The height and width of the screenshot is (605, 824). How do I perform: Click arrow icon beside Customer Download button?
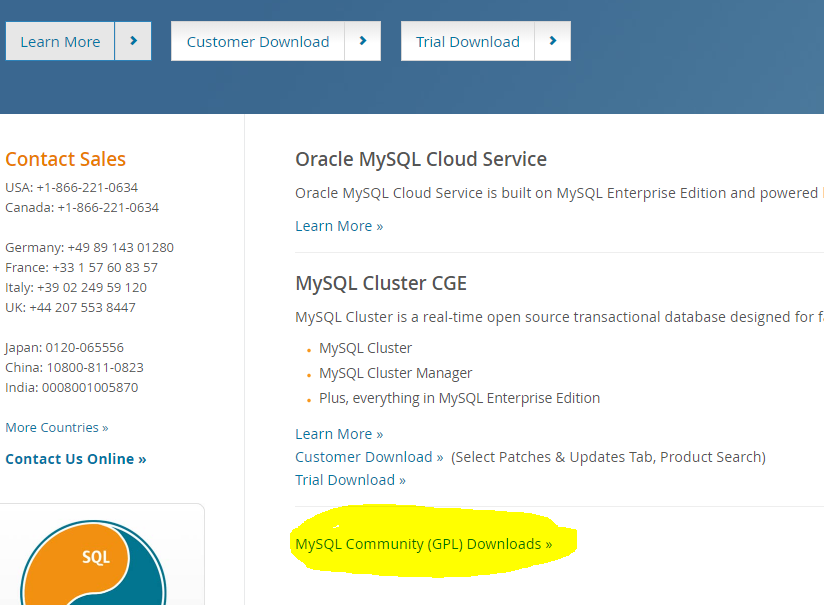[x=363, y=41]
